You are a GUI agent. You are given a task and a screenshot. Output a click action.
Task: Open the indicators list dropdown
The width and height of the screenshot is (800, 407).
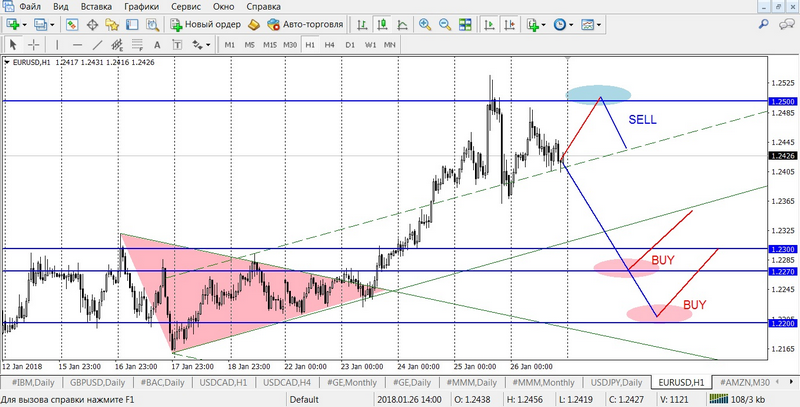[x=544, y=24]
